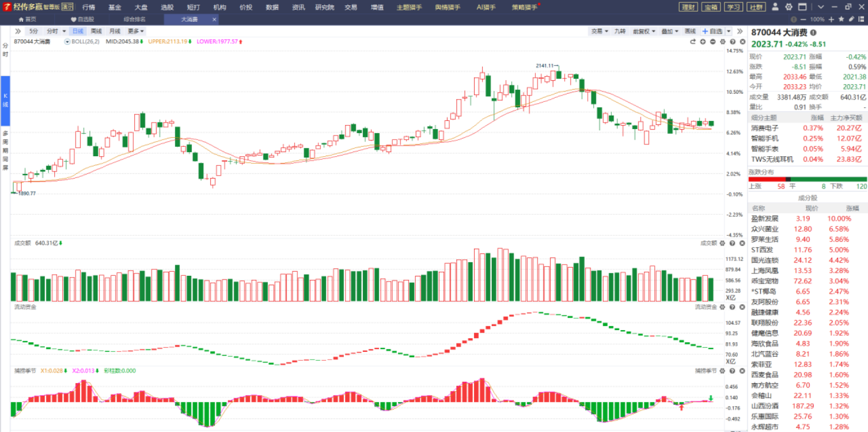Zoom out chart with minus circle icon
This screenshot has width=868, height=432.
pyautogui.click(x=713, y=42)
